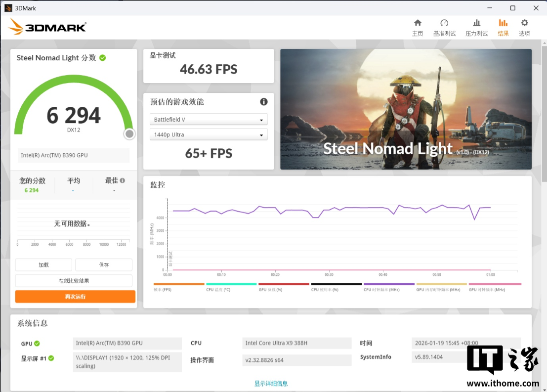Click 在线比较结果 to compare online
Image resolution: width=547 pixels, height=392 pixels.
coord(74,281)
